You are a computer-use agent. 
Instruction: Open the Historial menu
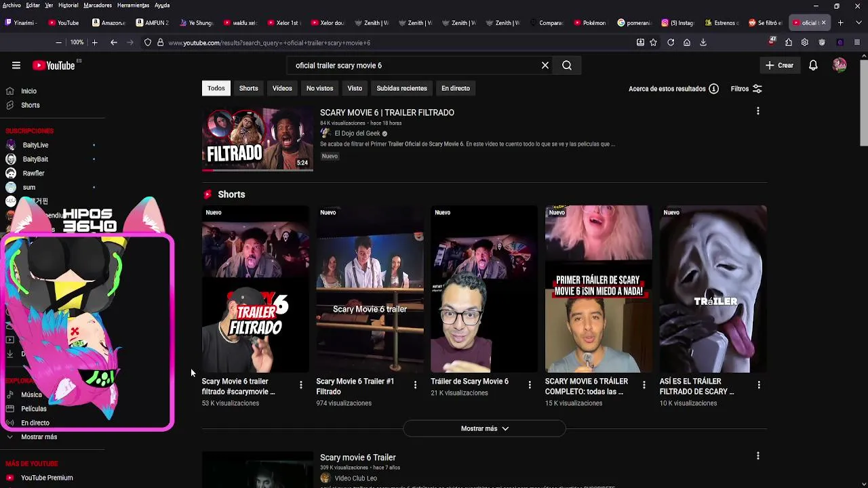pyautogui.click(x=68, y=5)
